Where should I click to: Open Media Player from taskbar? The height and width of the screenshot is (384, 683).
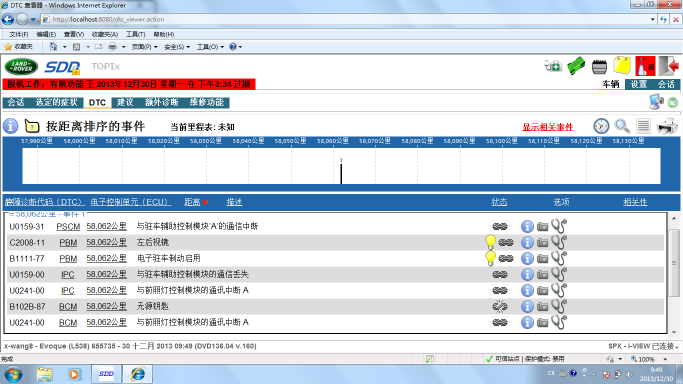(74, 374)
